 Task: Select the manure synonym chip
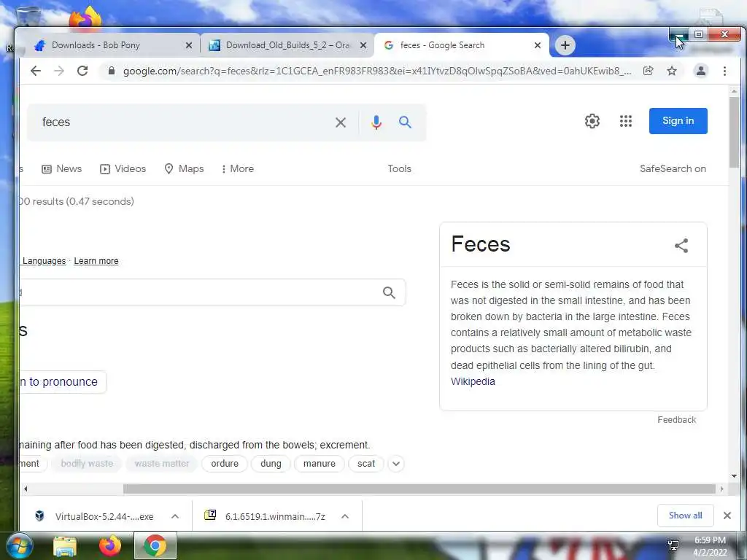tap(320, 463)
